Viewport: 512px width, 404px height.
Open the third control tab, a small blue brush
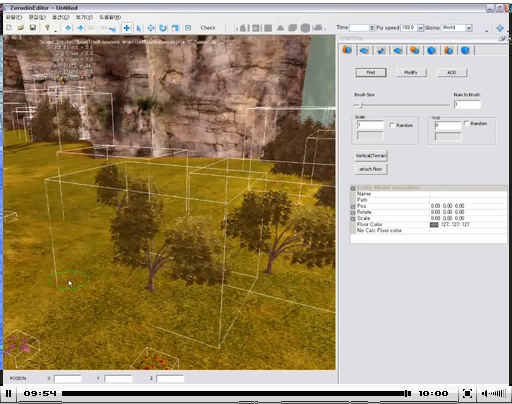tap(381, 51)
